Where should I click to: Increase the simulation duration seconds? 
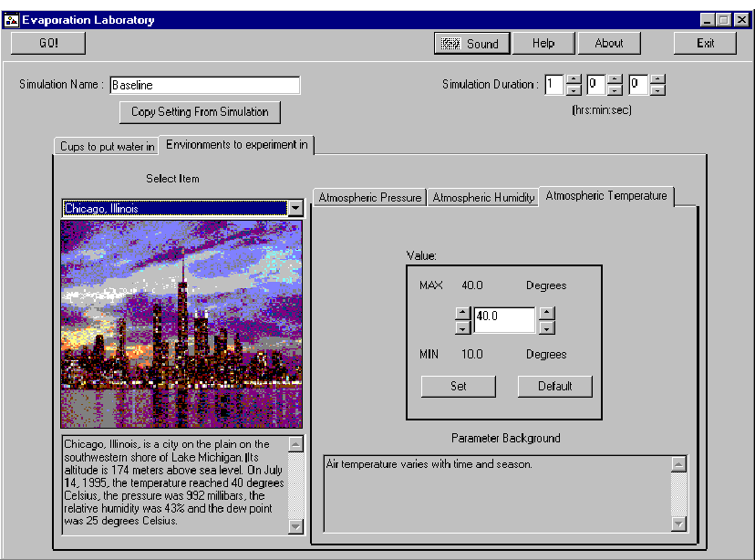pos(657,79)
